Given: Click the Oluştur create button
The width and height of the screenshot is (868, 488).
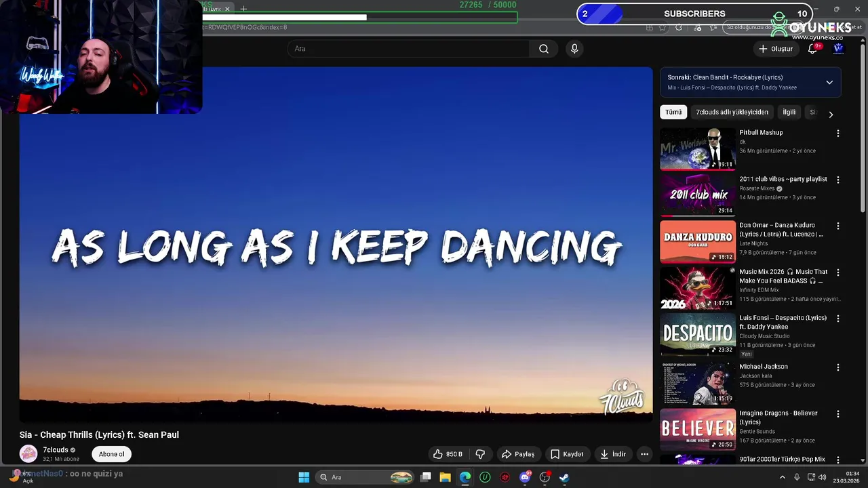Looking at the screenshot, I should pyautogui.click(x=775, y=49).
